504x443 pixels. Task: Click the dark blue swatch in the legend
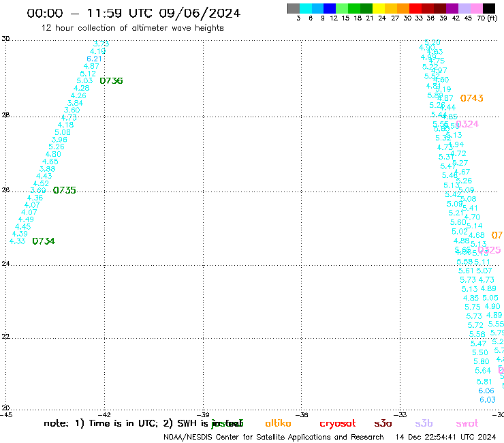tap(330, 8)
